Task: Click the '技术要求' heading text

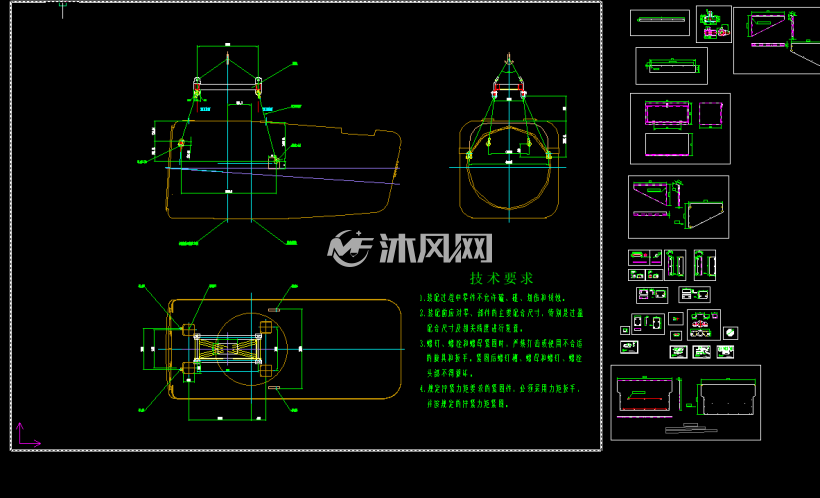Action: coord(502,278)
